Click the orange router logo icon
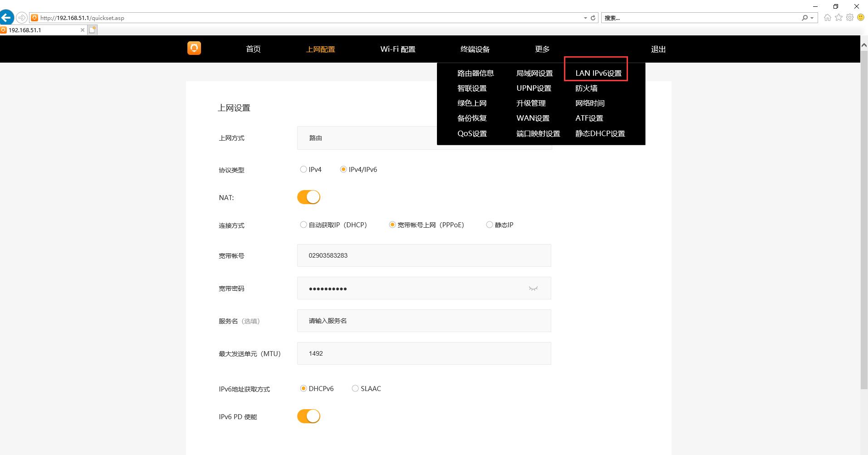The image size is (868, 455). pos(194,48)
